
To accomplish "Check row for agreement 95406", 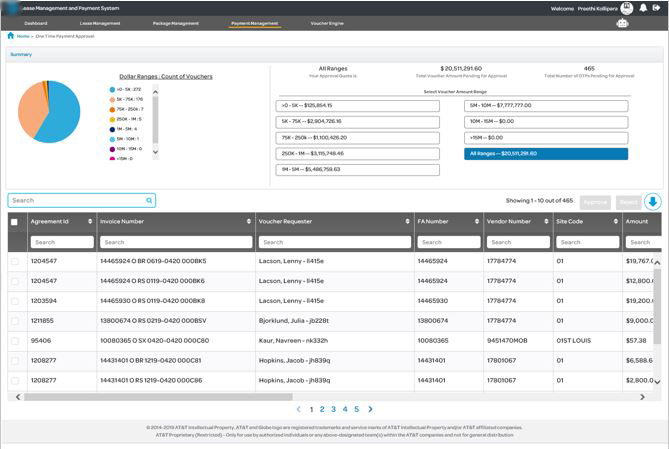I will click(x=15, y=341).
